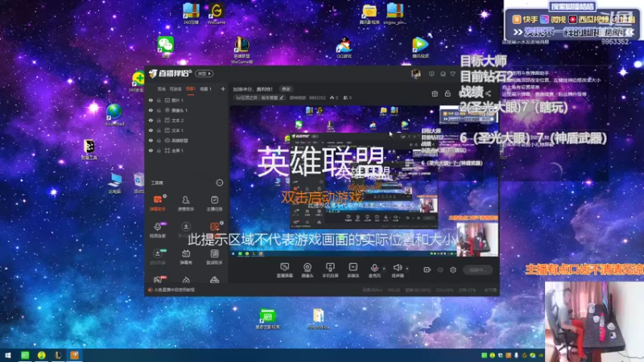Image resolution: width=644 pixels, height=362 pixels.
Task: Open the 主播任务 anchor tasks tool
Action: [214, 204]
